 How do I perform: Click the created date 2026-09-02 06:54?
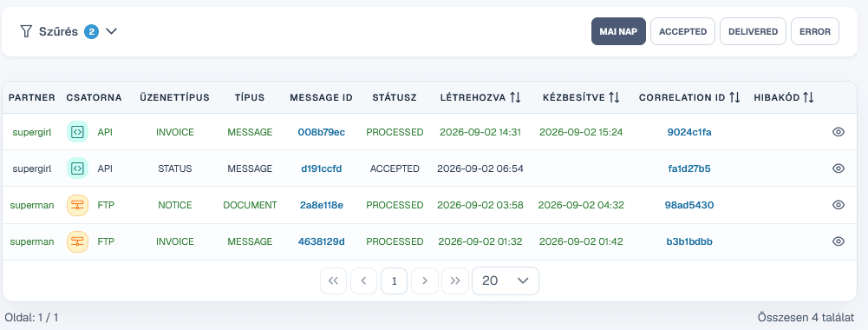coord(480,168)
